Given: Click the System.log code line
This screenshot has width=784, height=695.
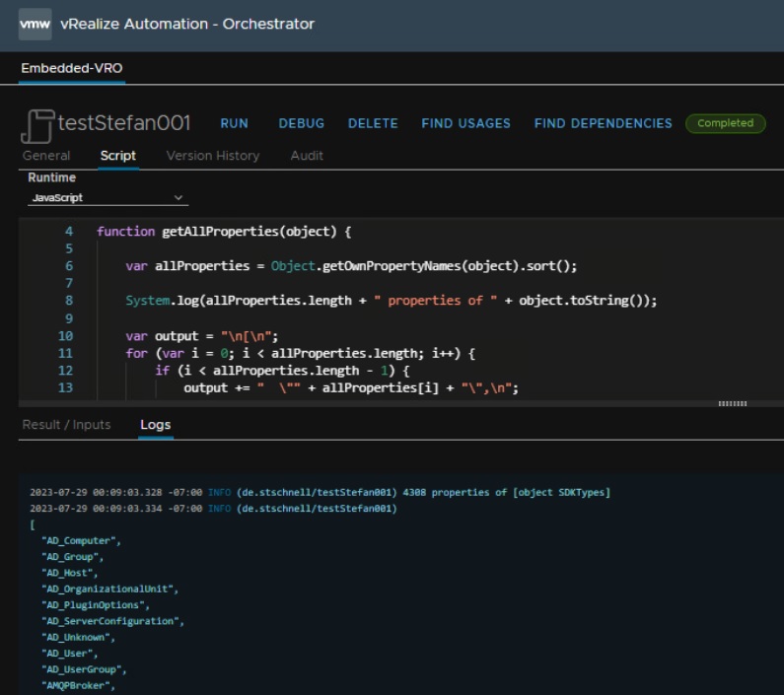Looking at the screenshot, I should 391,301.
